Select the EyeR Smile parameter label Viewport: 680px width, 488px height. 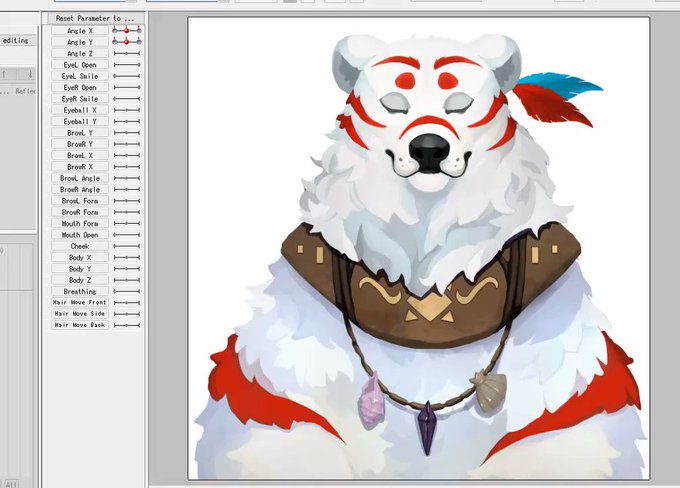click(x=80, y=98)
